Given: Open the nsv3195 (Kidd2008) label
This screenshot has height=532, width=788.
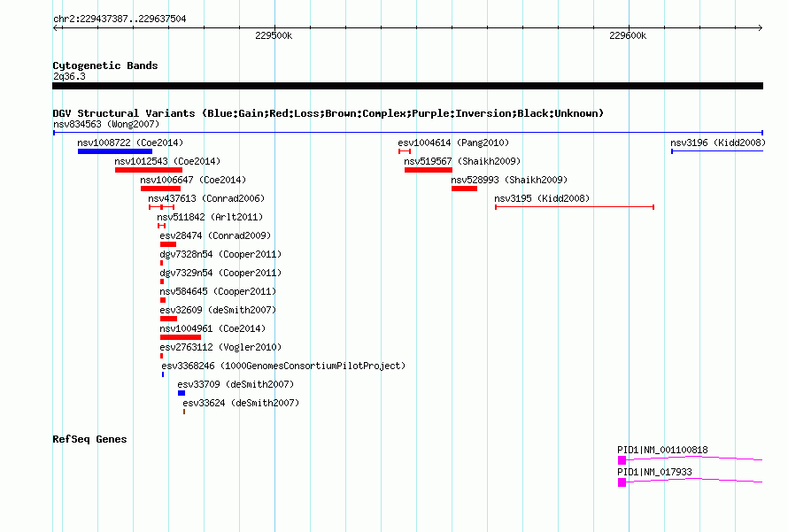Looking at the screenshot, I should coord(542,198).
